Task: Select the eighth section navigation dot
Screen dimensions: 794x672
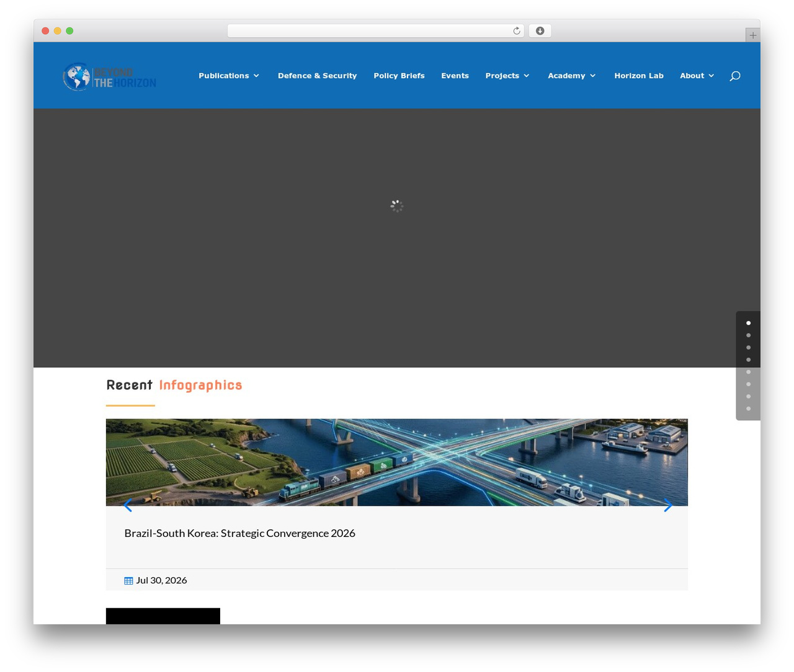Action: 748,409
